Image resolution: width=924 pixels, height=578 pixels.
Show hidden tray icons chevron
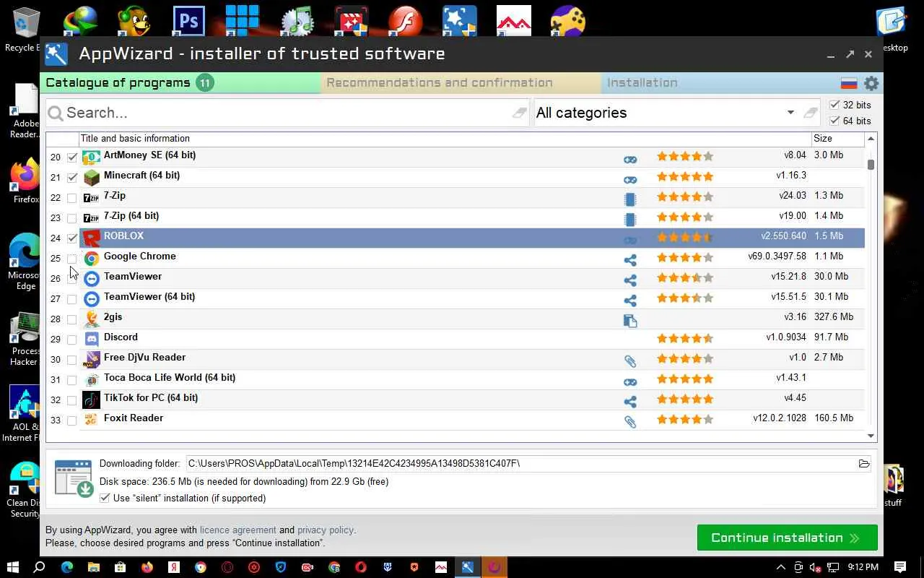click(780, 567)
